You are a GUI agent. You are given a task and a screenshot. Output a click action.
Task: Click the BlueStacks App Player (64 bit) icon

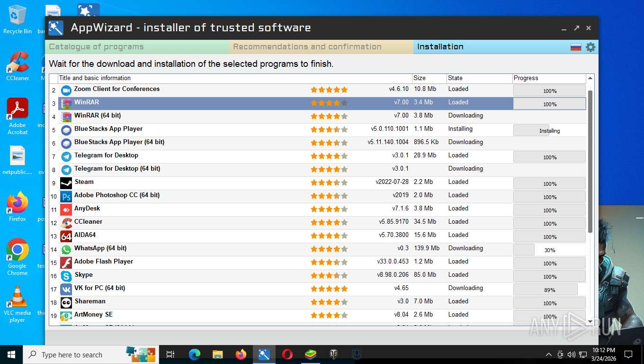click(66, 143)
